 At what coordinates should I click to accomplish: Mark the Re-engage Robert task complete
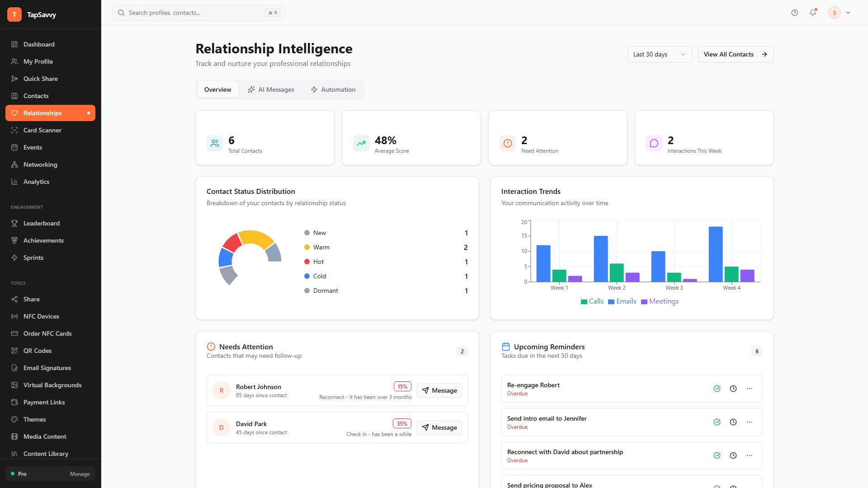pos(717,389)
